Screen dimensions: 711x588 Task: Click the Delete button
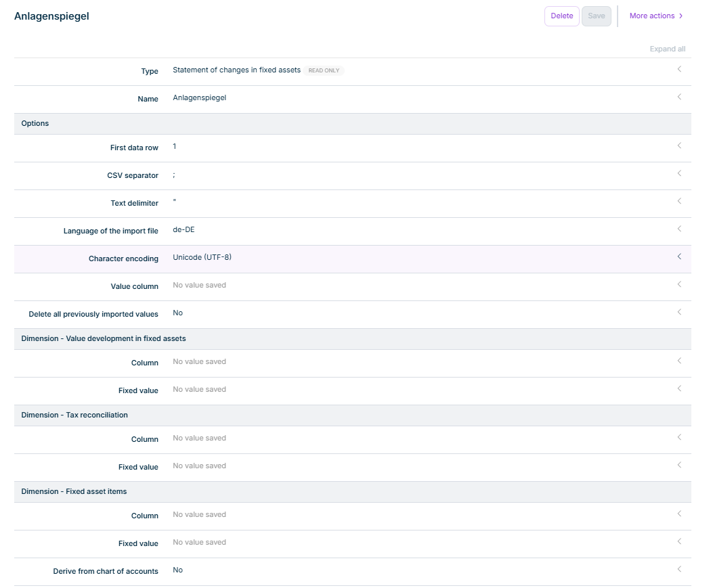(x=562, y=16)
